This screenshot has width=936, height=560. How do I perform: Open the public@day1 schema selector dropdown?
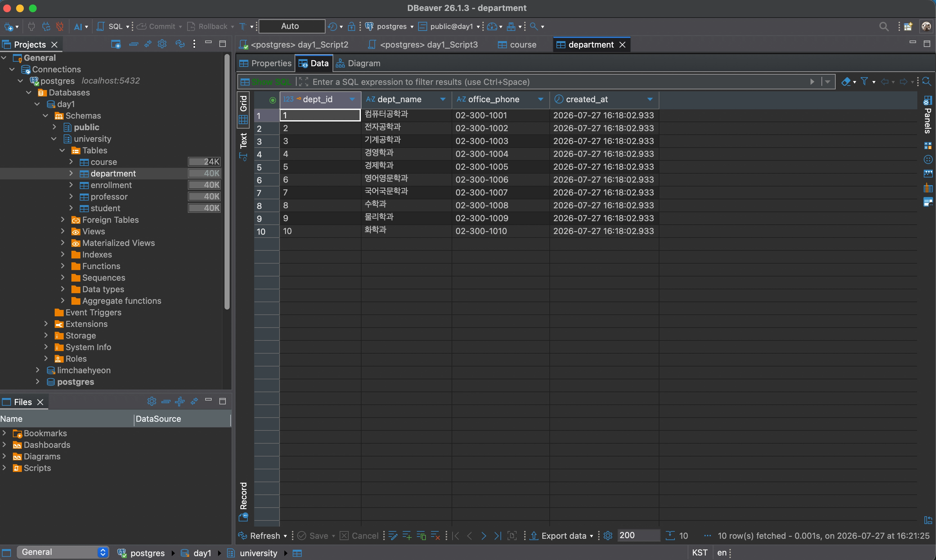pyautogui.click(x=449, y=26)
